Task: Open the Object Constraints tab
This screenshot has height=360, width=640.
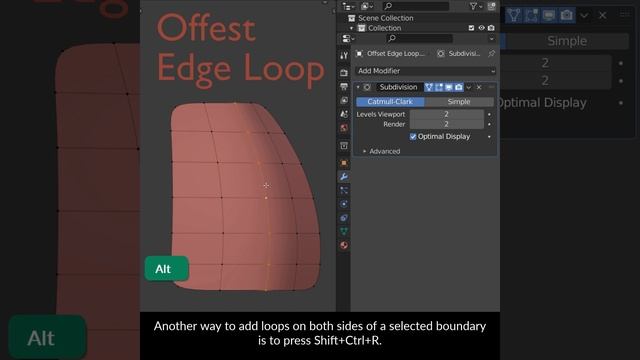Action: (344, 218)
